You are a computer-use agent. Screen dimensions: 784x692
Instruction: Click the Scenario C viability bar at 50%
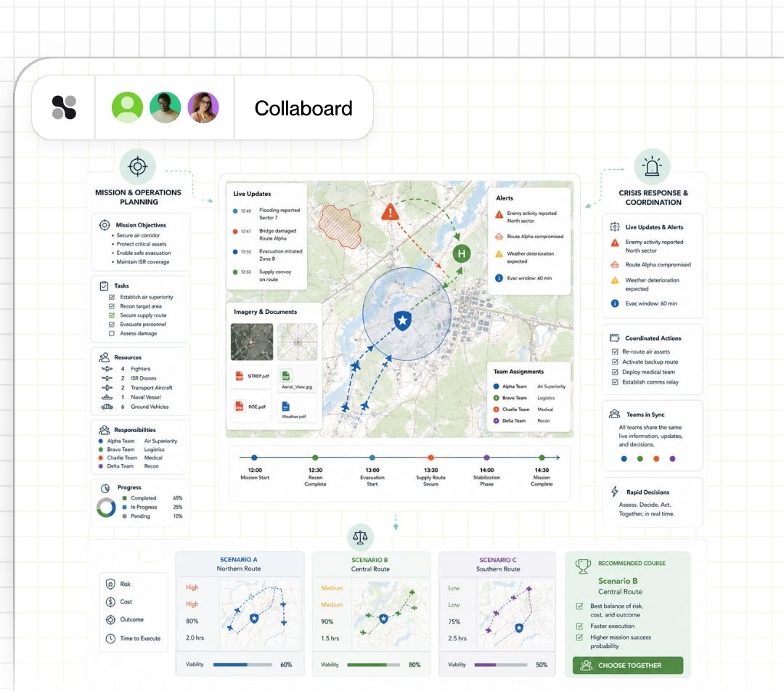pyautogui.click(x=500, y=664)
